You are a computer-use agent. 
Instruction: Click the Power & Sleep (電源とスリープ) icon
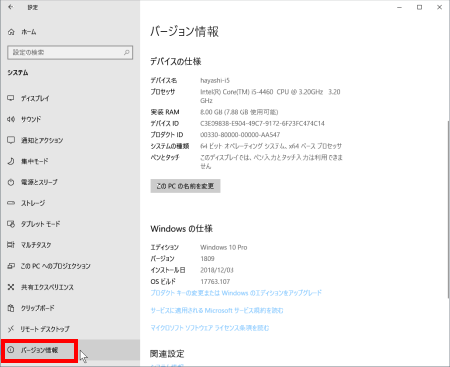click(x=11, y=182)
